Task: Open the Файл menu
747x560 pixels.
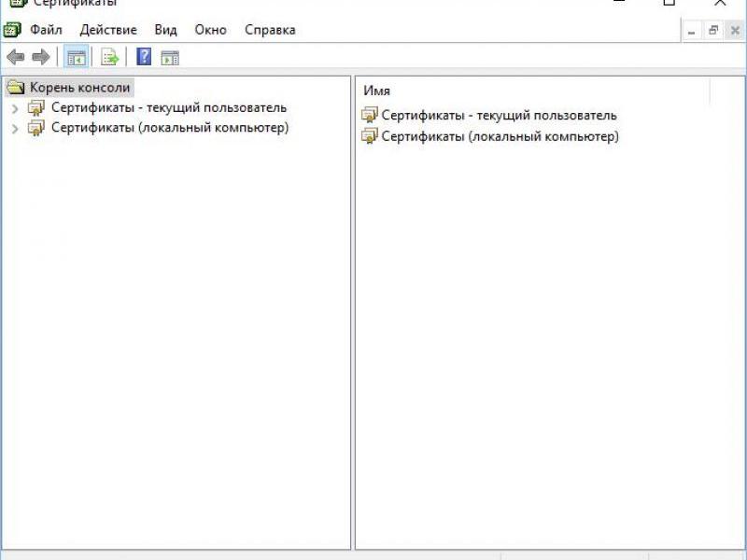Action: (46, 30)
